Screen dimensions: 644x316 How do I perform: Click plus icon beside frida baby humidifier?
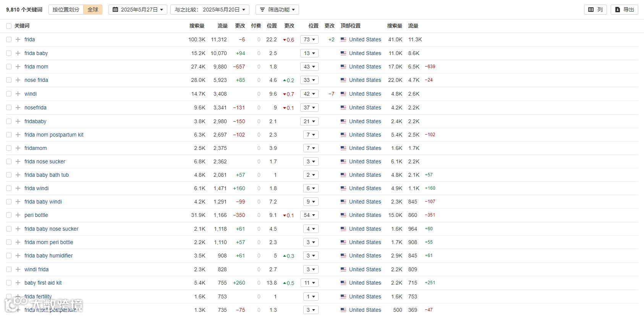(x=18, y=256)
